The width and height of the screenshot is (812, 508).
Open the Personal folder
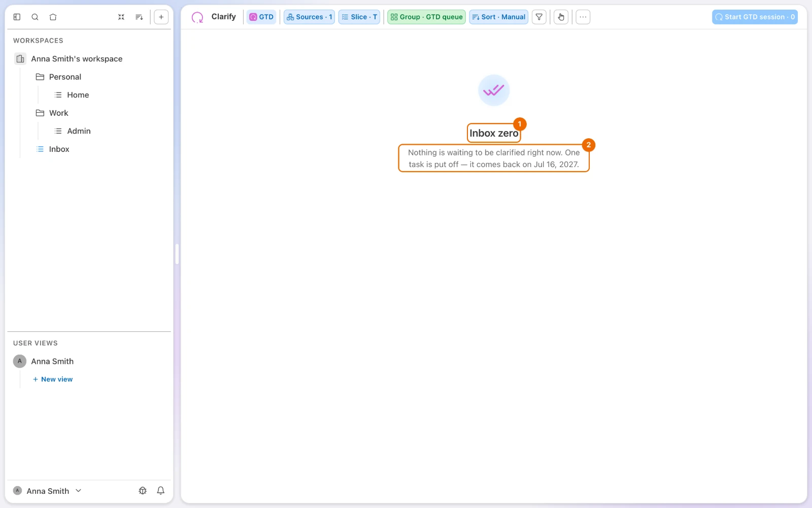tap(65, 77)
